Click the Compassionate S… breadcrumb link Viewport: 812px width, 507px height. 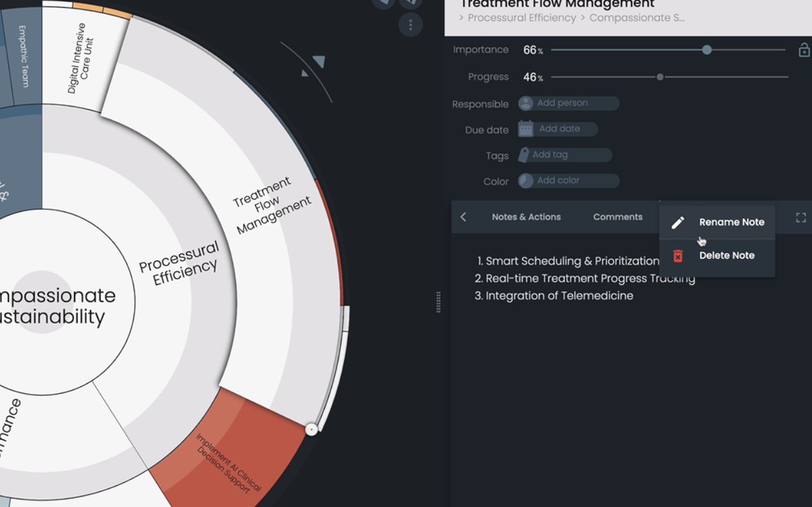point(637,18)
